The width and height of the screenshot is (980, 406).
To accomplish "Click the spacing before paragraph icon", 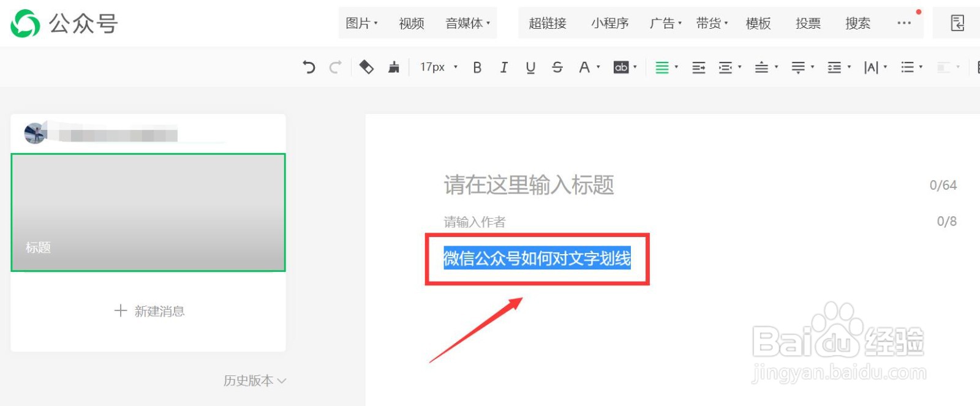I will click(x=761, y=67).
